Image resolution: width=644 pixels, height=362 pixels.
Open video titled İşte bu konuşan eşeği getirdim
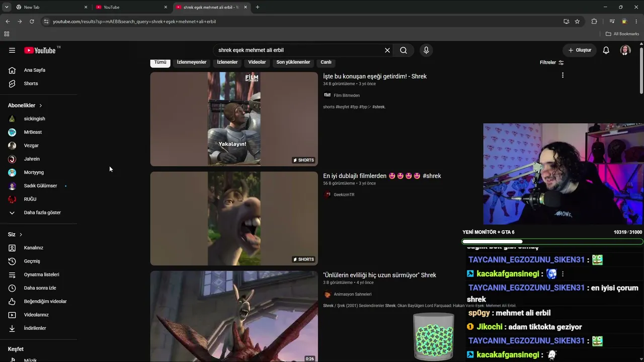click(x=375, y=76)
